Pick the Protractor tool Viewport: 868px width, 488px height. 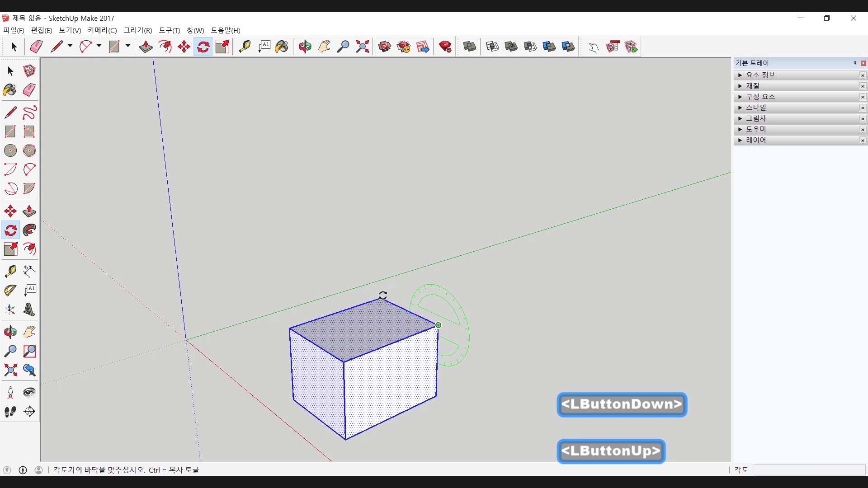pos(10,290)
